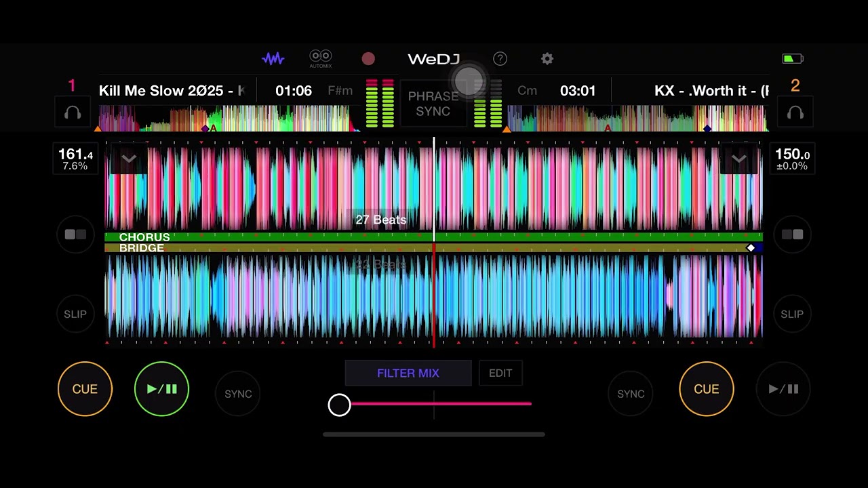The height and width of the screenshot is (488, 868).
Task: Click deck number 1 label
Action: click(x=72, y=85)
